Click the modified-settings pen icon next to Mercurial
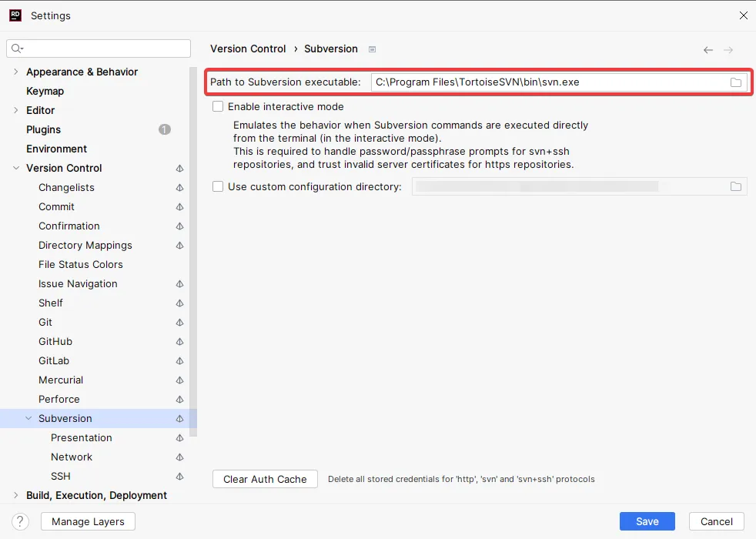The width and height of the screenshot is (756, 539). click(179, 380)
